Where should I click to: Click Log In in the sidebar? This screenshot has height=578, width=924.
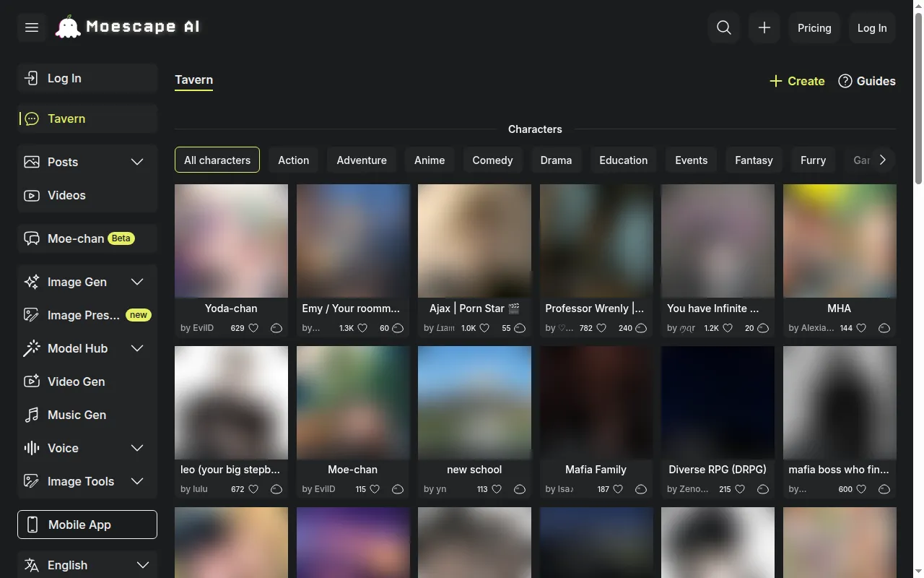[x=87, y=78]
